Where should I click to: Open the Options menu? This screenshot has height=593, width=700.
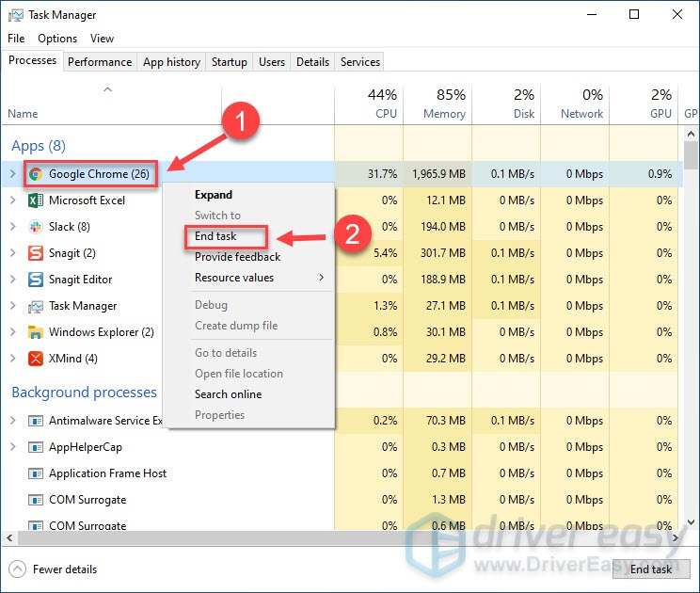(x=57, y=39)
